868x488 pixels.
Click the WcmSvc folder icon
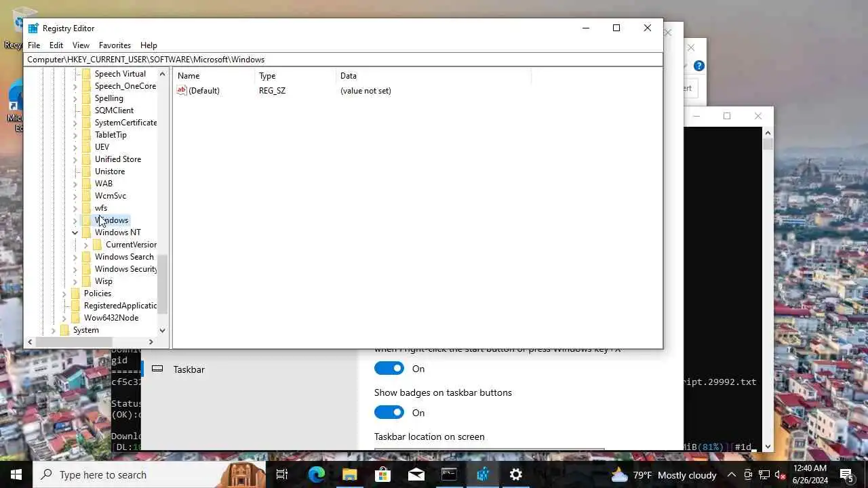point(86,196)
